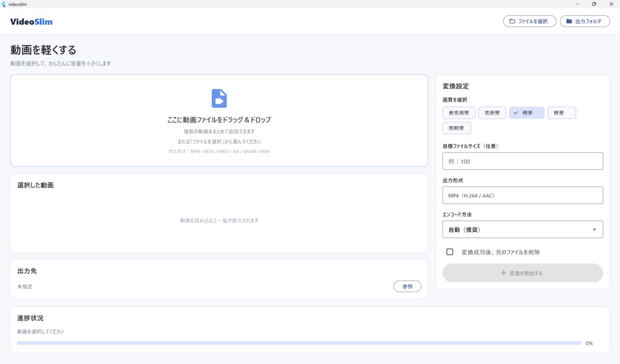Click the 変換を開始する button

523,273
